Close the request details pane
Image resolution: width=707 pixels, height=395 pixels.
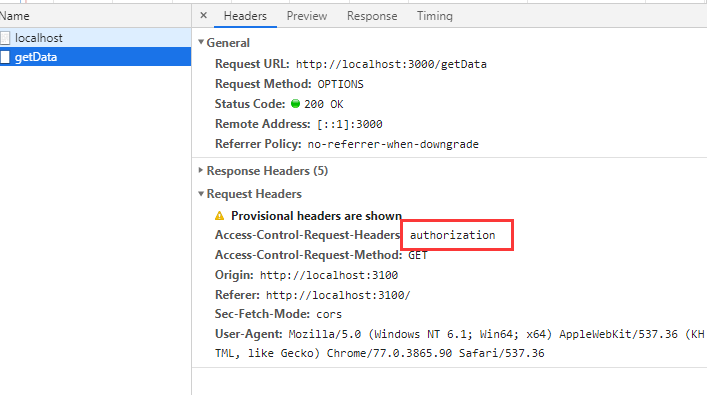click(203, 16)
